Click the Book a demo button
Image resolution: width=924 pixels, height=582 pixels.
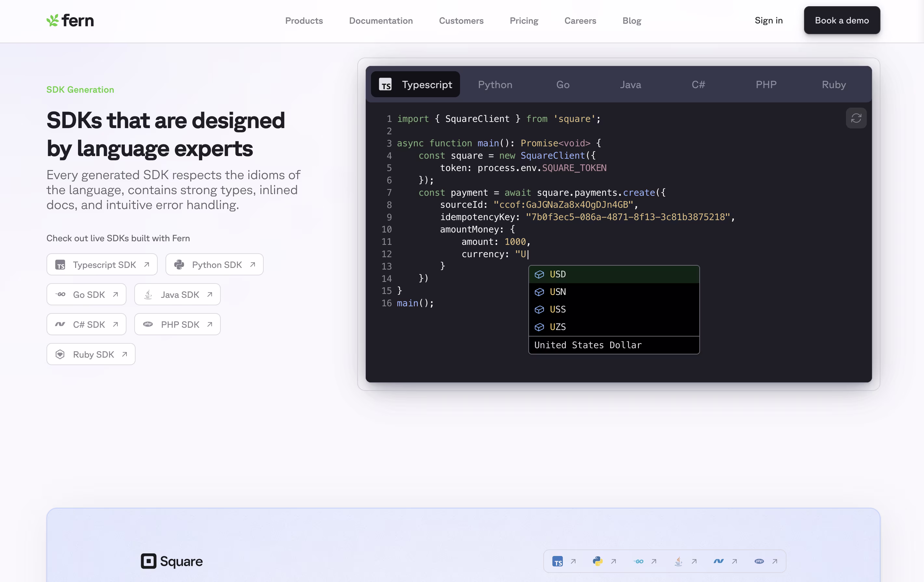point(841,20)
